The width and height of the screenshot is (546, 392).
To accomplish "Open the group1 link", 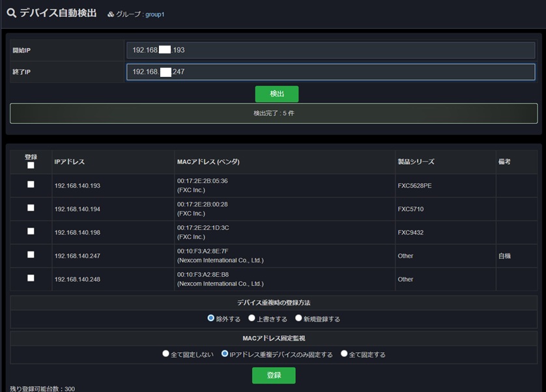I will point(154,14).
